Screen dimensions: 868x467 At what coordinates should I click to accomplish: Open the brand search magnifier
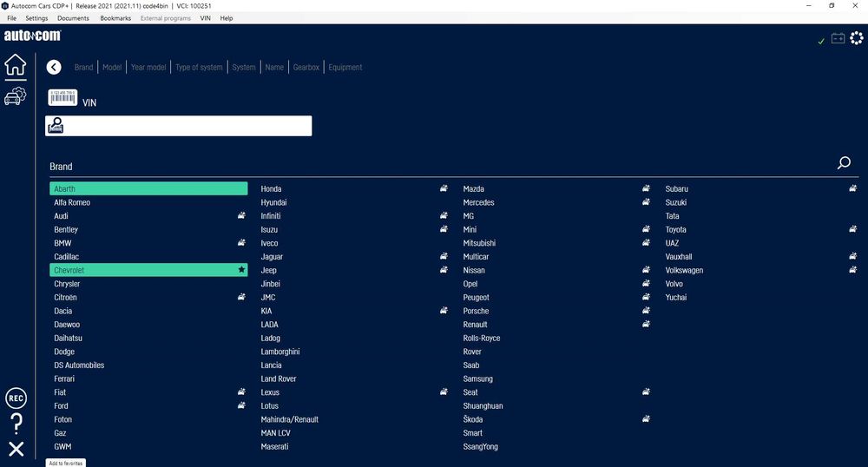[x=844, y=162]
